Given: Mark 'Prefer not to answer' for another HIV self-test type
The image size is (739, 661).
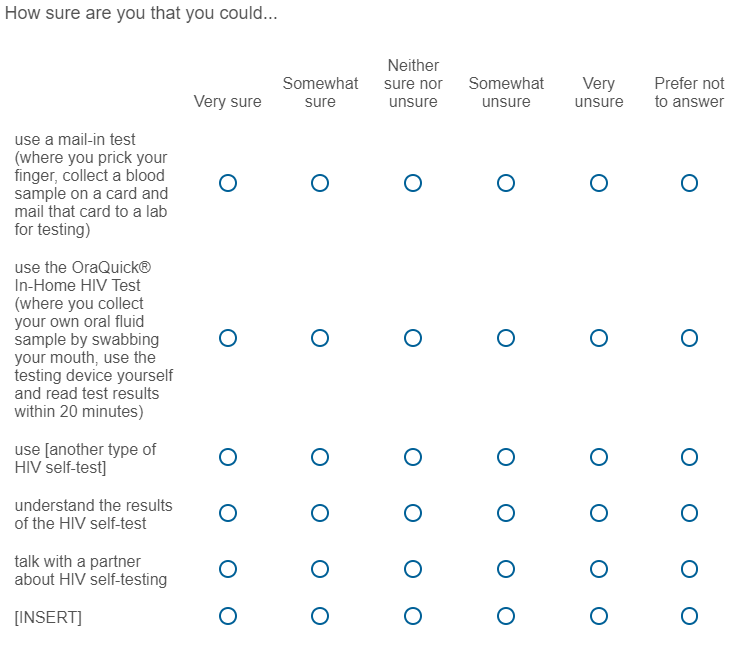Looking at the screenshot, I should [689, 457].
